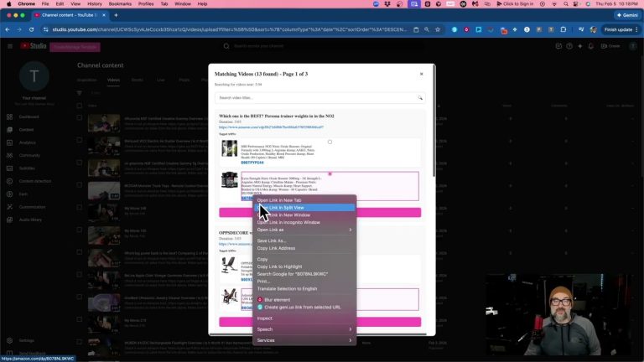Image resolution: width=644 pixels, height=362 pixels.
Task: Open a new Chrome tab
Action: pos(116,15)
